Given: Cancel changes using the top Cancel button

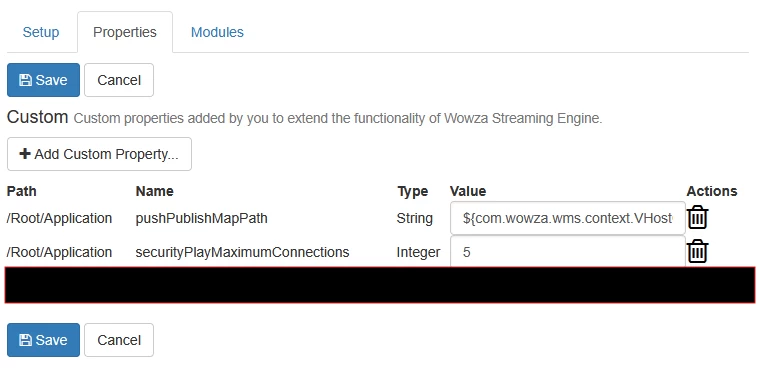Looking at the screenshot, I should (x=119, y=80).
